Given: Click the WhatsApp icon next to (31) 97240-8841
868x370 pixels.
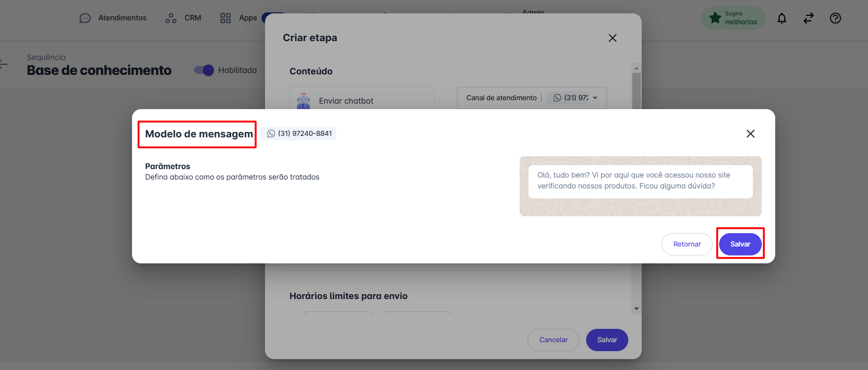Looking at the screenshot, I should (x=270, y=133).
